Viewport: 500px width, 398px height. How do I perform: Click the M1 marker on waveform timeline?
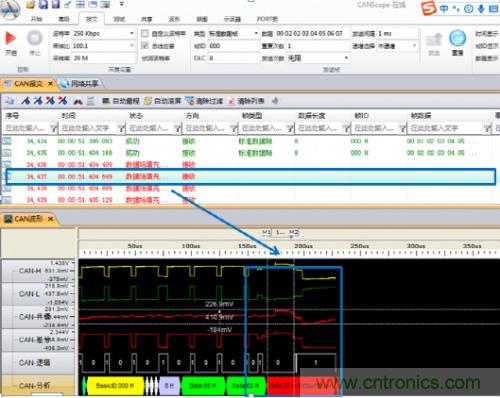click(266, 232)
